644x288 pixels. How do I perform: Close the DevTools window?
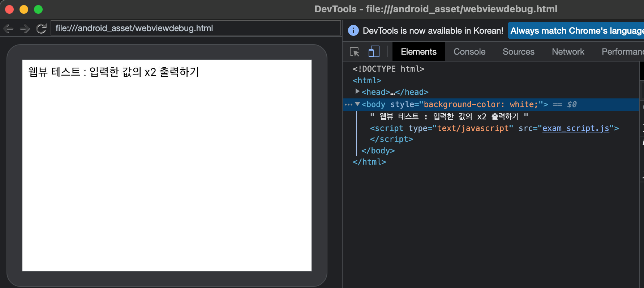[9, 9]
